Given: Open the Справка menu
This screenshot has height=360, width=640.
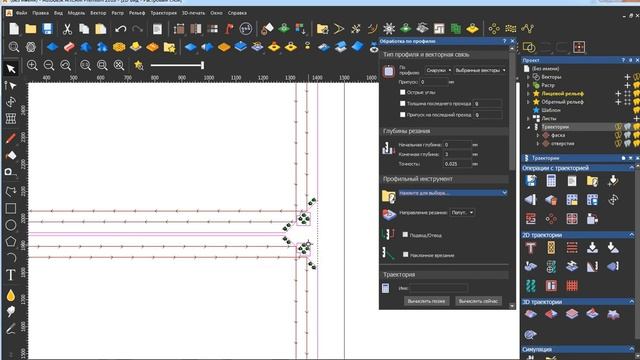Looking at the screenshot, I should 237,13.
